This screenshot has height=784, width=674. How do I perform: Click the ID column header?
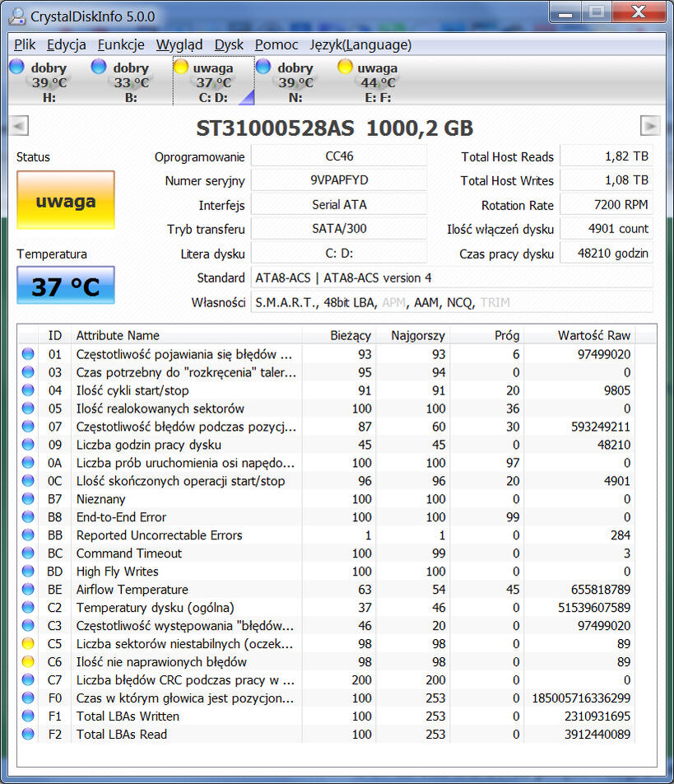(x=55, y=335)
